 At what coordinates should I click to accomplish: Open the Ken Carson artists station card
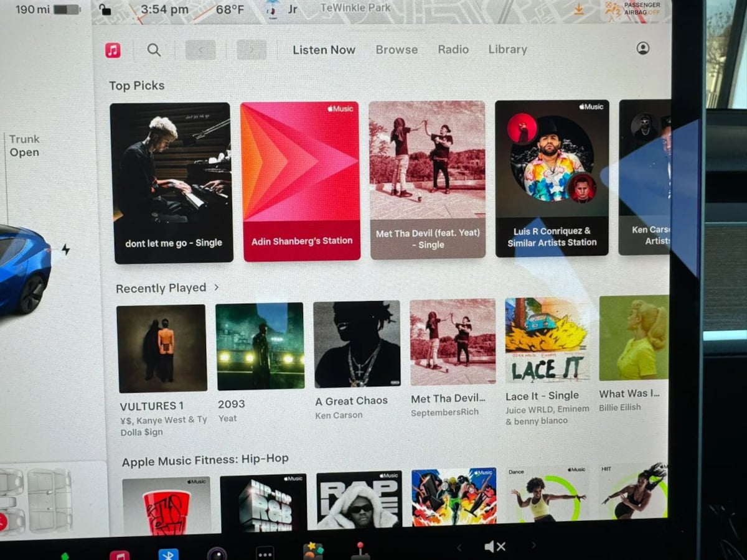pyautogui.click(x=645, y=177)
